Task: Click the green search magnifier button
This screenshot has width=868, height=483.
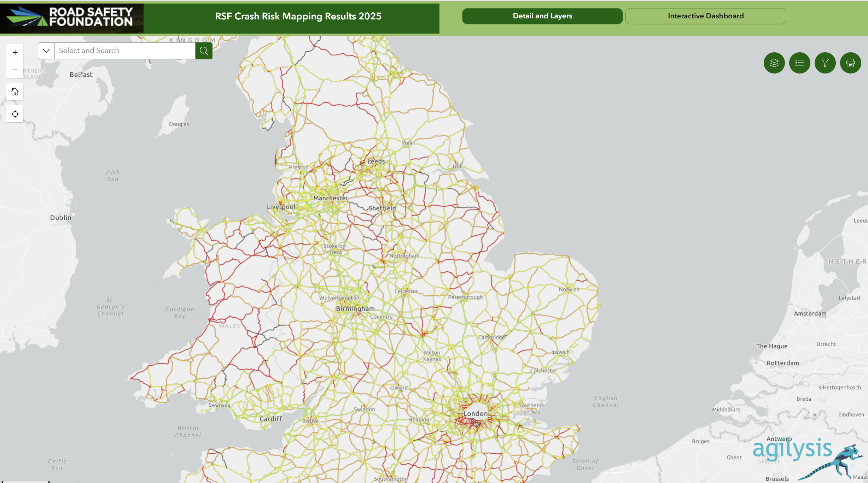Action: (204, 51)
